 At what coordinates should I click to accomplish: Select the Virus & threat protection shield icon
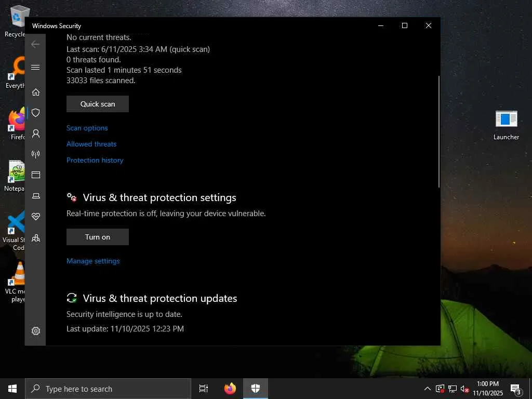36,113
